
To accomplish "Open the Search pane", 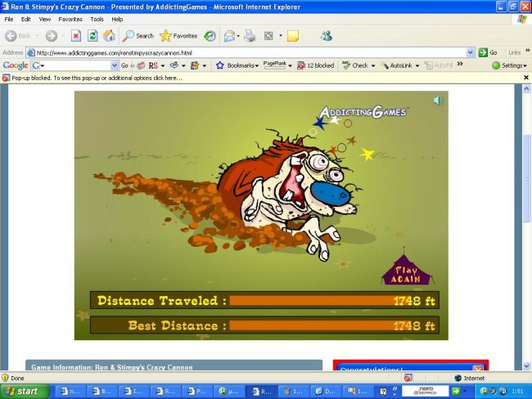I will coord(138,36).
